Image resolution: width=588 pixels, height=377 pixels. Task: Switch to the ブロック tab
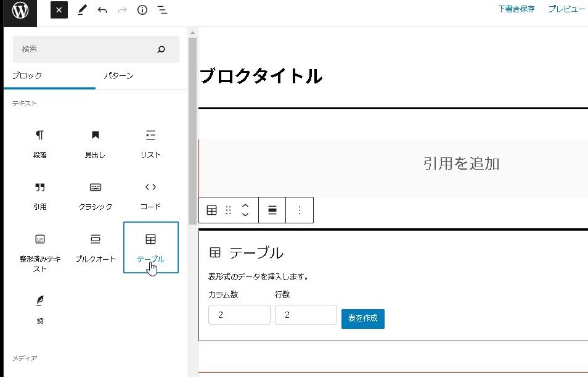coord(28,76)
